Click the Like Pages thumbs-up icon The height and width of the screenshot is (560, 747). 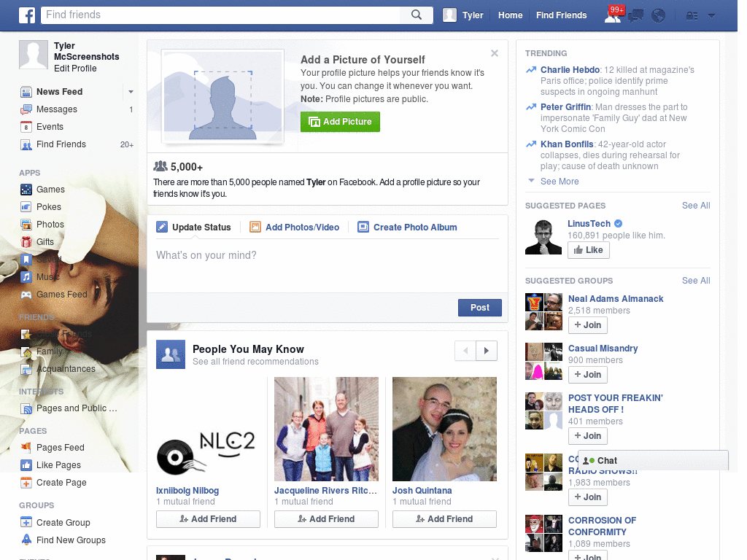(26, 465)
